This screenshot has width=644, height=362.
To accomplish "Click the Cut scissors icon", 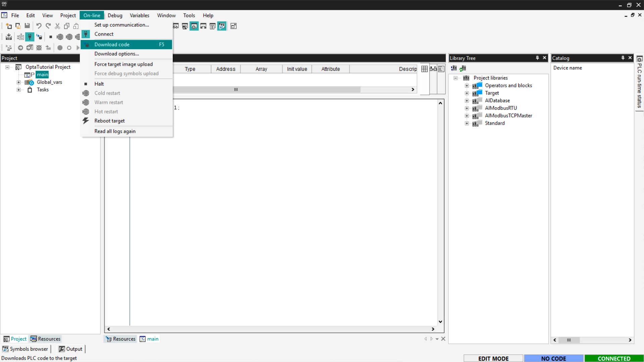I will pos(57,26).
